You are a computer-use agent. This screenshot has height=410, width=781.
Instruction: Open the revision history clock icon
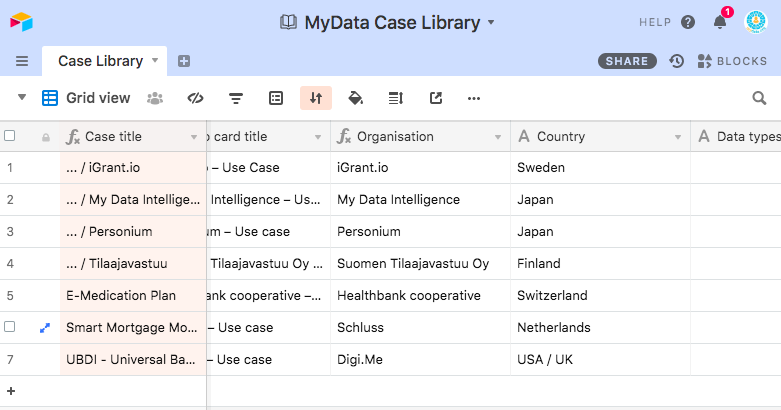click(677, 61)
